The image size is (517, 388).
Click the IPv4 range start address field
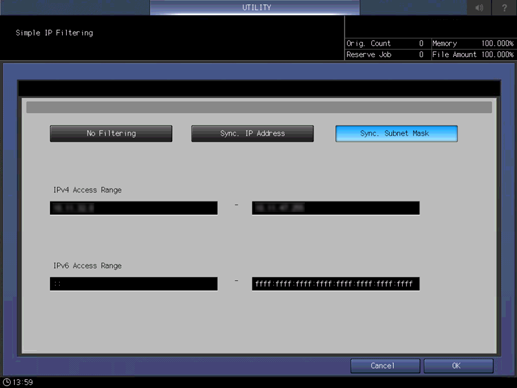134,208
